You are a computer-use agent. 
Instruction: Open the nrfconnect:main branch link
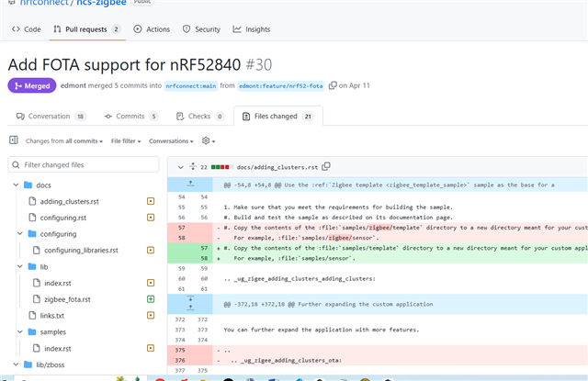coord(191,85)
